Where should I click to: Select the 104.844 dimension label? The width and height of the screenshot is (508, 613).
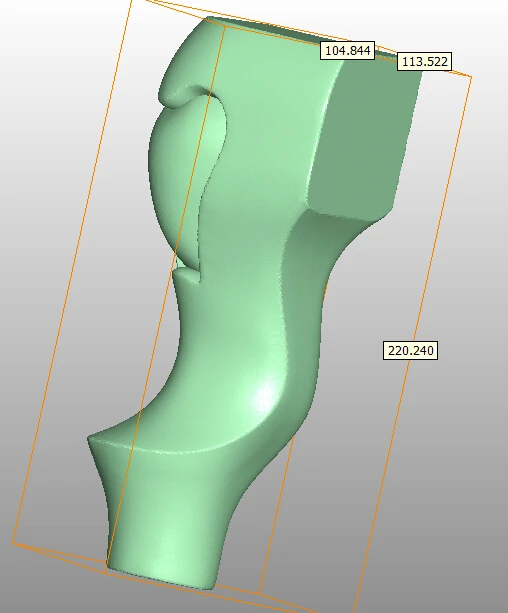pyautogui.click(x=347, y=50)
